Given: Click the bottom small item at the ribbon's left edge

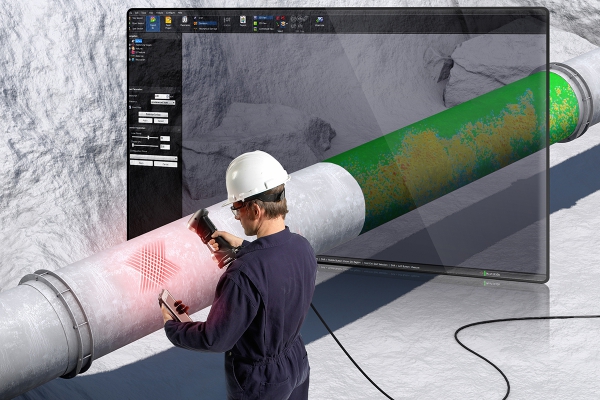Looking at the screenshot, I should click(x=136, y=29).
